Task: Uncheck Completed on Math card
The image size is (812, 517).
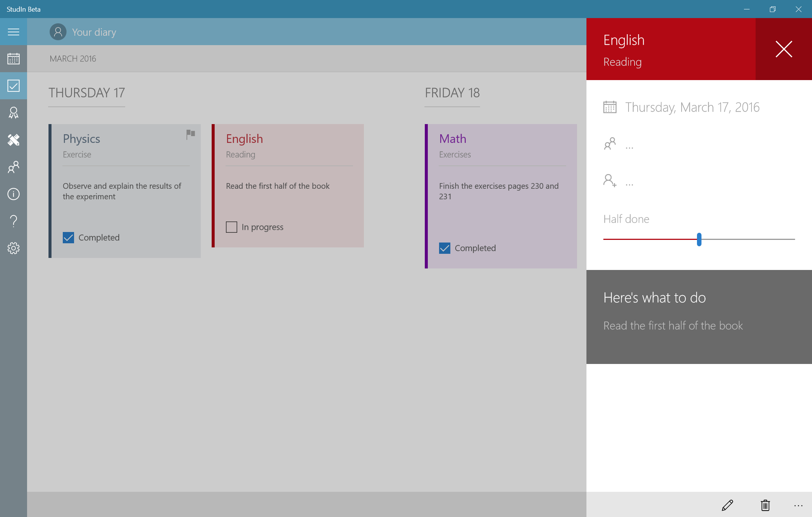Action: click(445, 248)
